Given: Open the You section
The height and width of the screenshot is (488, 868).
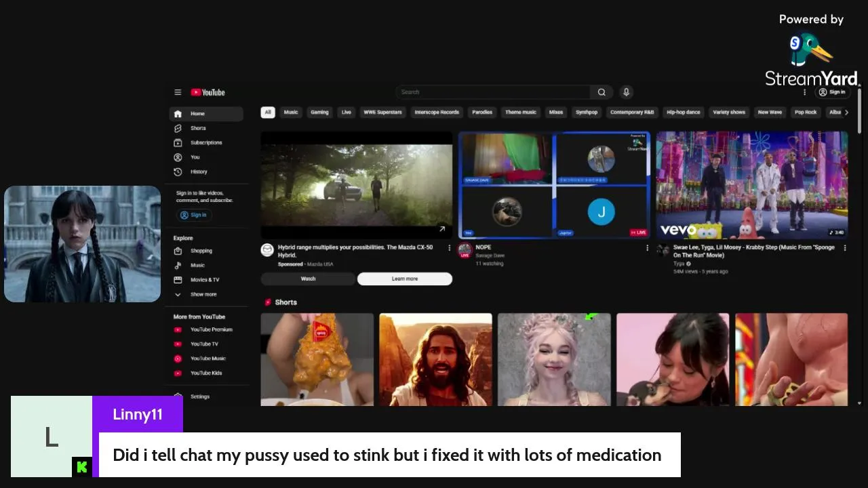Looking at the screenshot, I should coord(206,157).
